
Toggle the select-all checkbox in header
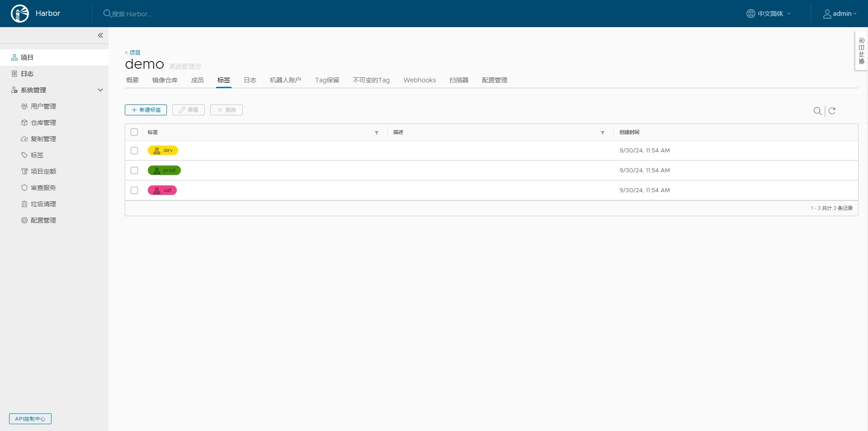pos(134,132)
